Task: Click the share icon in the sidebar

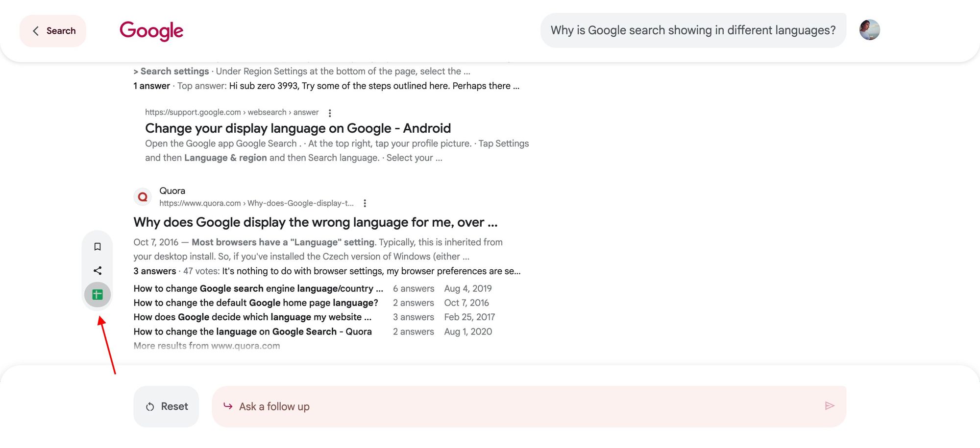Action: (97, 270)
